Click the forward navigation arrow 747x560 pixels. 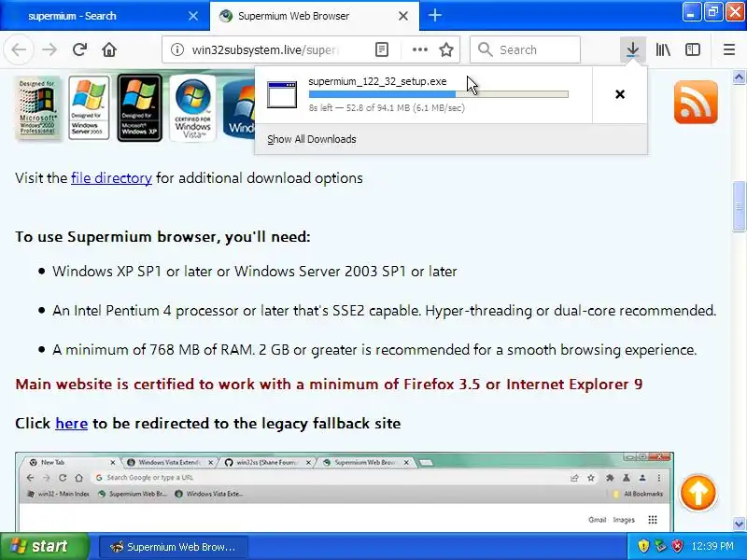click(49, 49)
